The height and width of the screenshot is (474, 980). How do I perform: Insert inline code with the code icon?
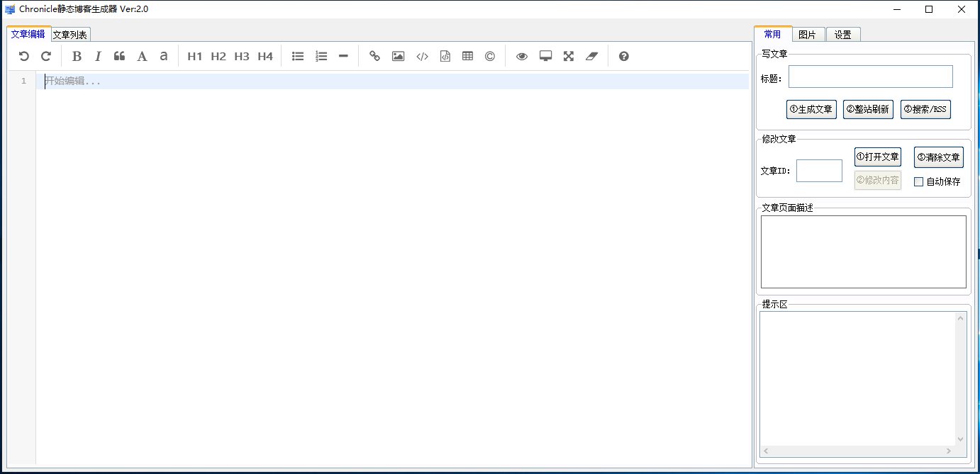[x=422, y=57]
